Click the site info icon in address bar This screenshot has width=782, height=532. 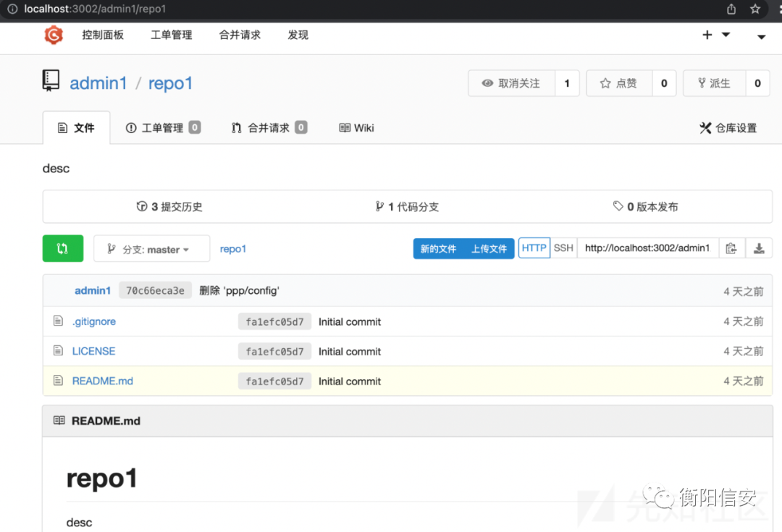point(12,9)
